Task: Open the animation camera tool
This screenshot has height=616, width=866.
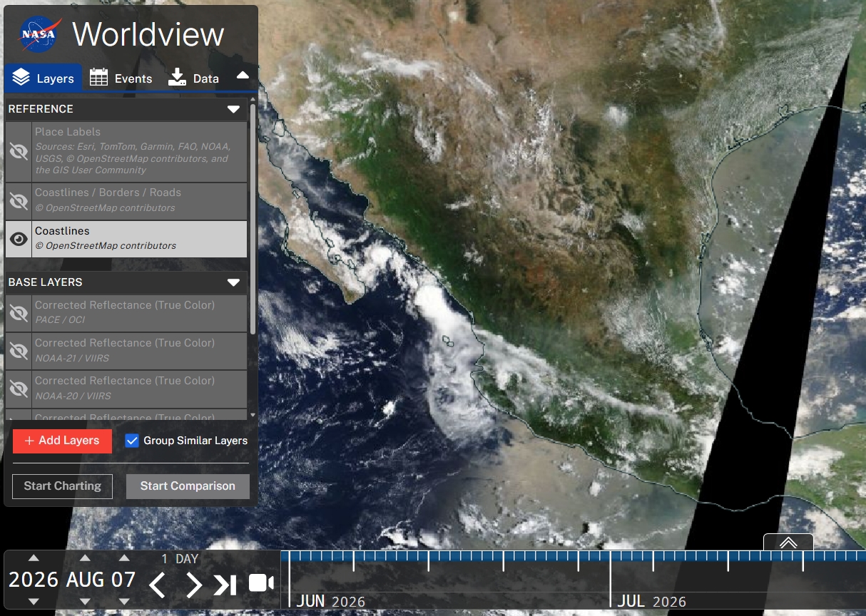Action: click(x=261, y=583)
